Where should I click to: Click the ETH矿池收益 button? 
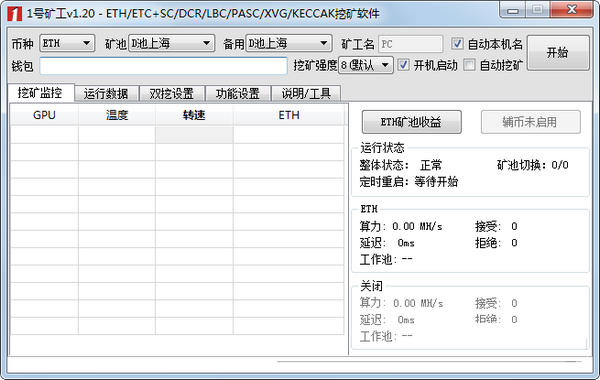[411, 122]
